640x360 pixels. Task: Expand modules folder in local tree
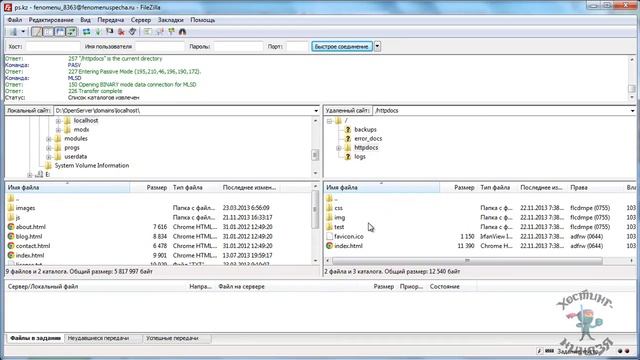coord(49,139)
